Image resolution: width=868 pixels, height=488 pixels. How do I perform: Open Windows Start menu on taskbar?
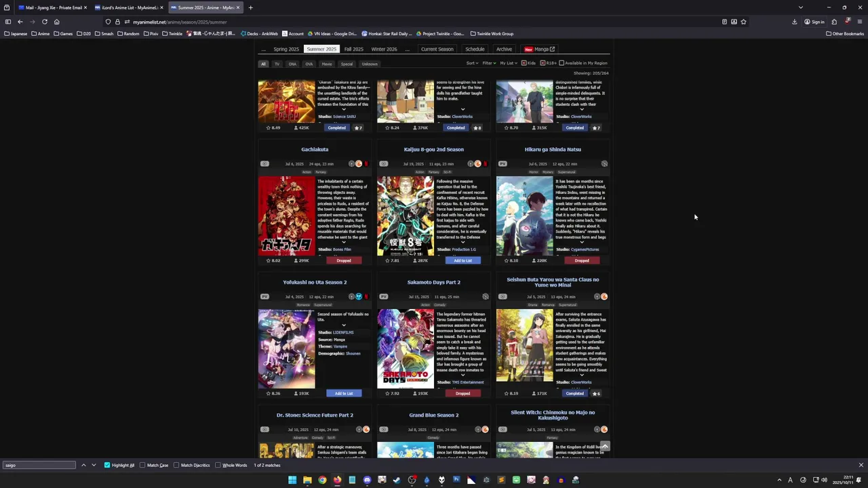[292, 480]
